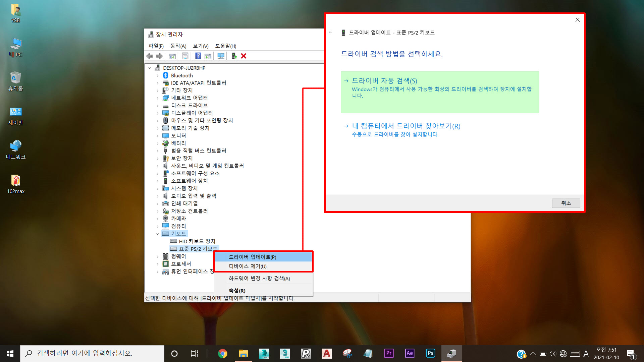
Task: Open the Premiere Pro taskbar icon
Action: [x=389, y=353]
